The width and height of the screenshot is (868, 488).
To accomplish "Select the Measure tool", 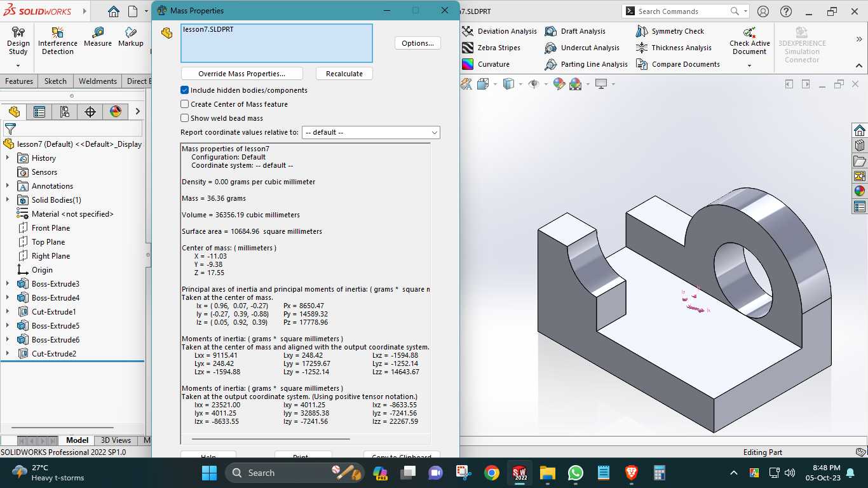I will click(x=97, y=37).
